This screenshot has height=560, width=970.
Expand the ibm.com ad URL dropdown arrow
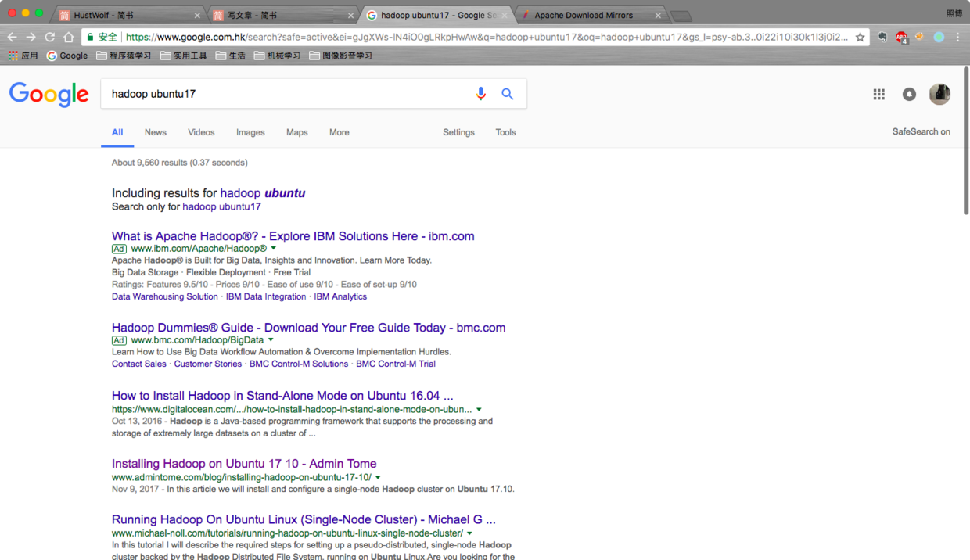pos(274,249)
